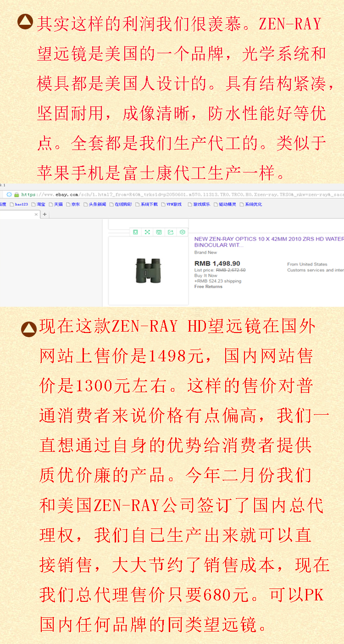Click the Buy It Now label
344x644 pixels.
(206, 276)
